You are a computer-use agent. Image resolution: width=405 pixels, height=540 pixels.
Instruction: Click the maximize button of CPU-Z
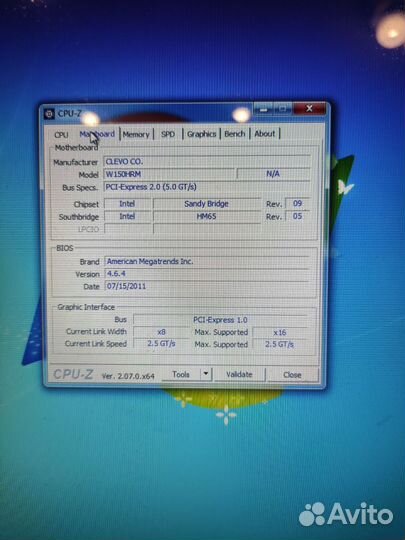pyautogui.click(x=283, y=109)
